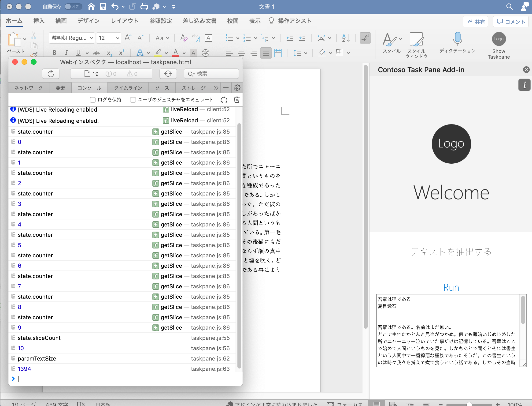Open the スタイル ウィンドウ pane
The image size is (532, 406).
(x=416, y=45)
